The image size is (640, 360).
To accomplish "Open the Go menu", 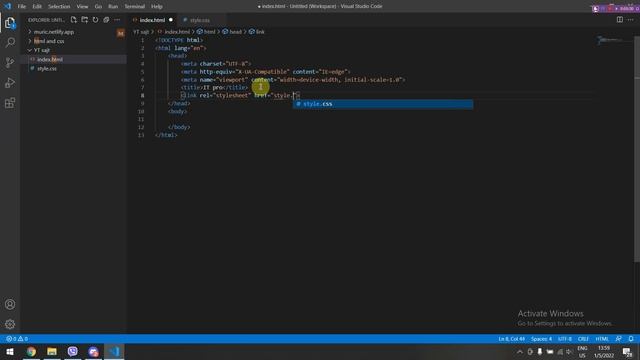I will point(98,7).
